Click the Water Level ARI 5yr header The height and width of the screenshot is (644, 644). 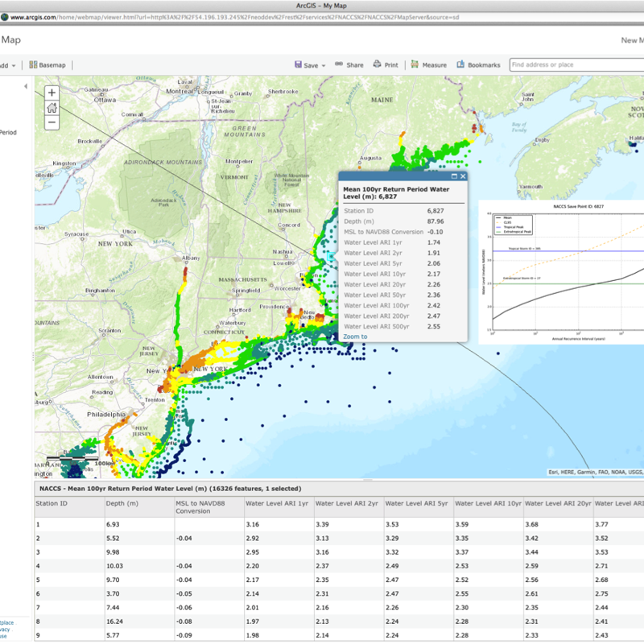click(419, 503)
